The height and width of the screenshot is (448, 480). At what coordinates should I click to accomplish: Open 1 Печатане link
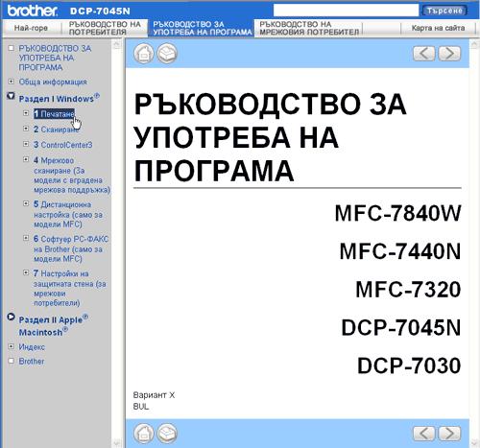(54, 114)
